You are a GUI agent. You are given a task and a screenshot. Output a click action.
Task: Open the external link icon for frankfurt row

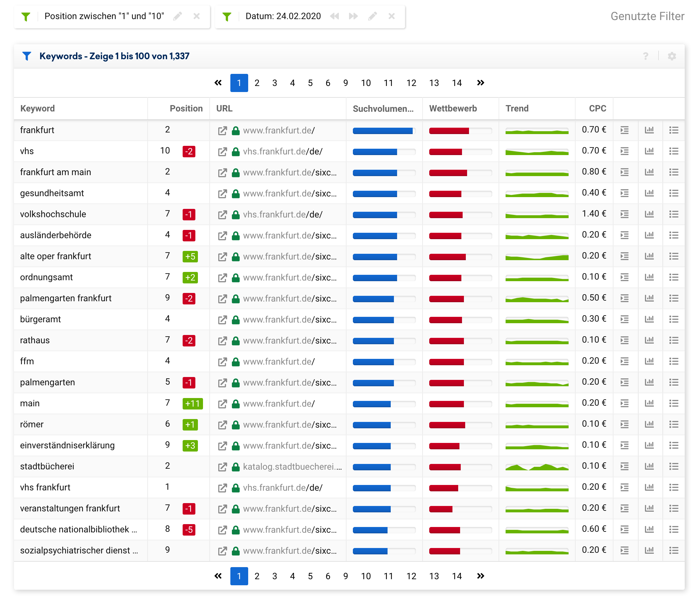pos(222,131)
